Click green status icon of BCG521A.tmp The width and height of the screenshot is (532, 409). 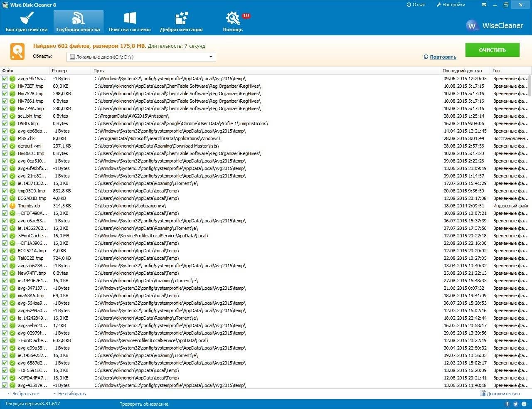[x=12, y=251]
